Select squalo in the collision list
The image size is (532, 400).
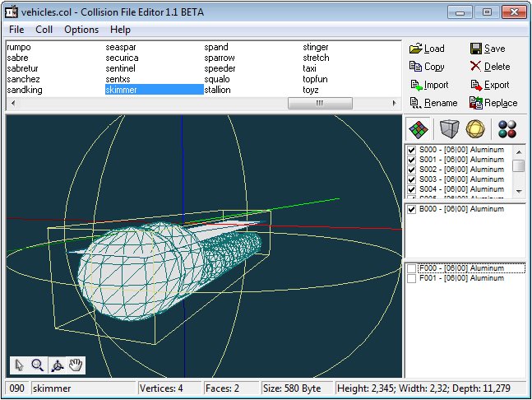click(x=217, y=79)
